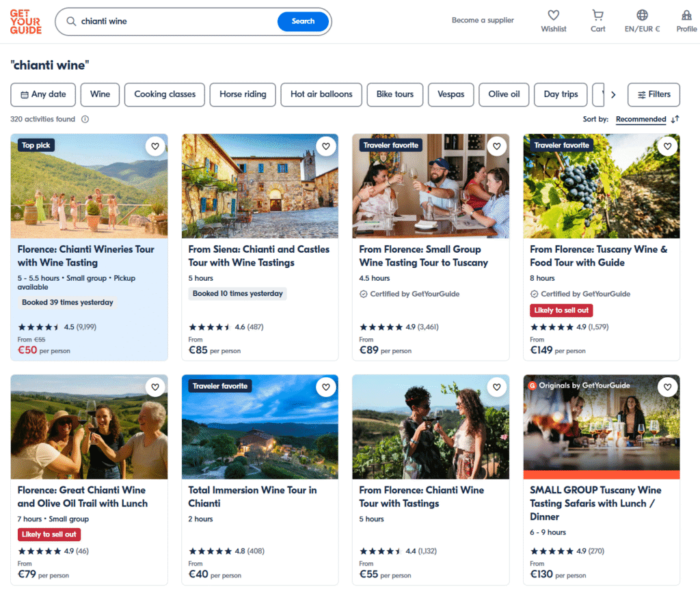Click the sliders icon in Filters button
700x591 pixels.
click(x=641, y=94)
